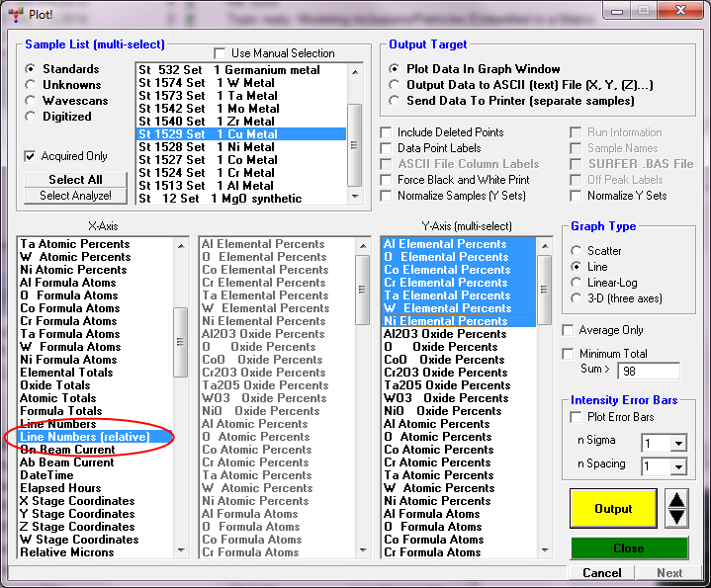Choose the Scatter graph type
The image size is (711, 588).
pyautogui.click(x=577, y=251)
